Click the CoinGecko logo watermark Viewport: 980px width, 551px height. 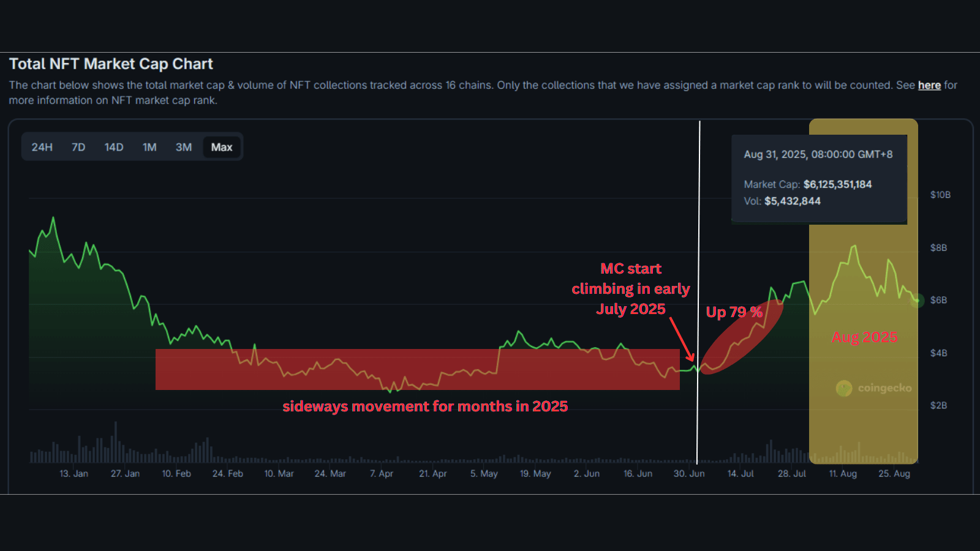click(x=874, y=388)
